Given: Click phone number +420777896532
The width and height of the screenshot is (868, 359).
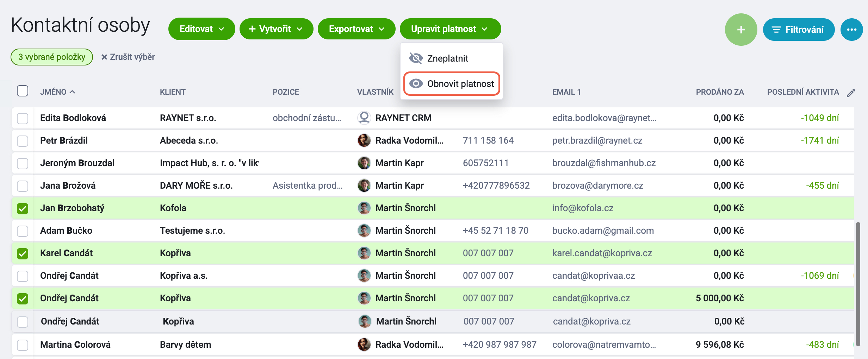Looking at the screenshot, I should coord(496,185).
